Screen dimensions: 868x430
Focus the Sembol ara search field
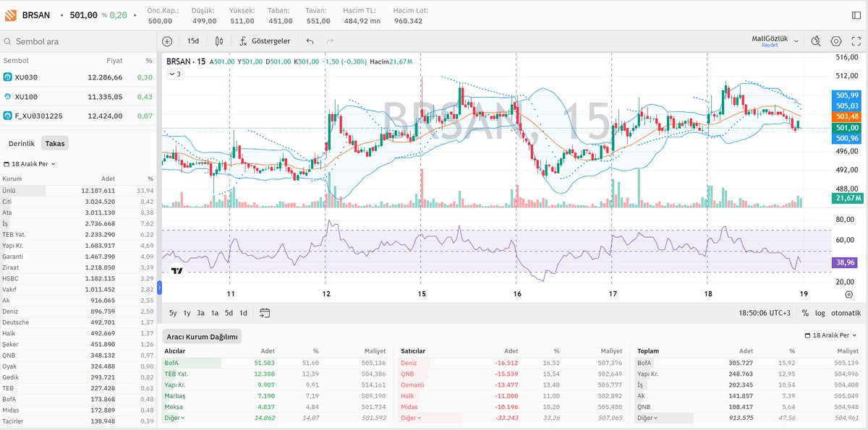[80, 42]
